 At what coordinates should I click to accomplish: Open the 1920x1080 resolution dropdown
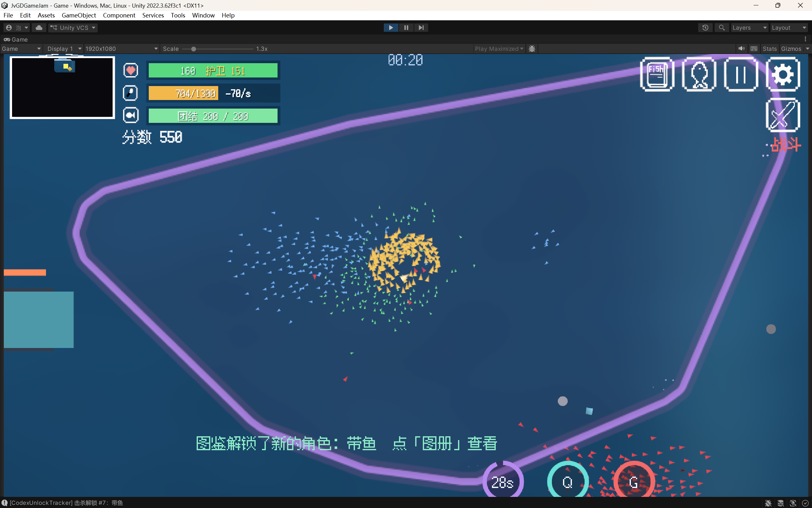coord(121,49)
